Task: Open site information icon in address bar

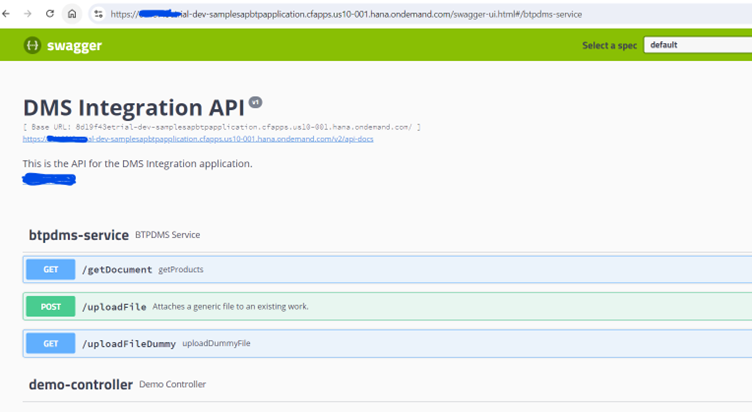Action: click(97, 14)
